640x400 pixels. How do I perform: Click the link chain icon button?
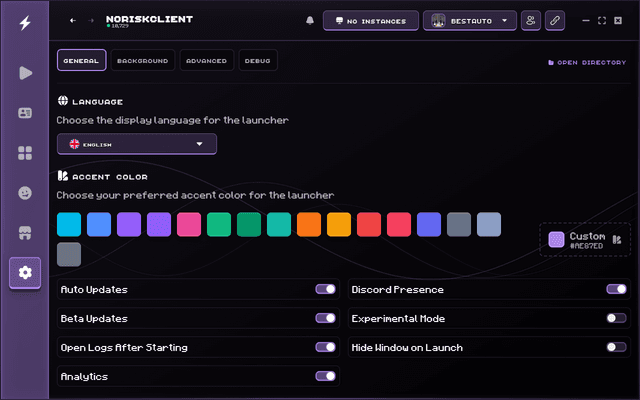coord(555,20)
